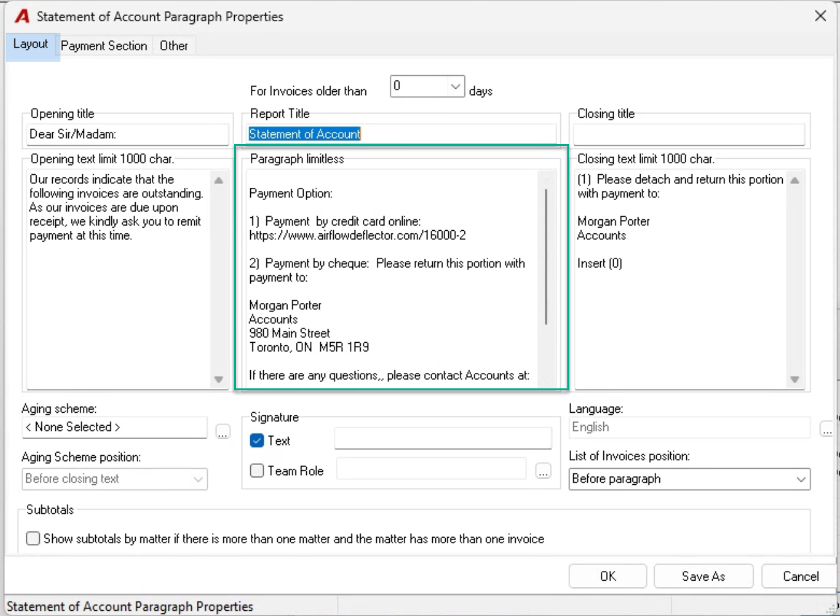The height and width of the screenshot is (616, 840).
Task: Toggle the Signature Text checkbox
Action: [x=257, y=440]
